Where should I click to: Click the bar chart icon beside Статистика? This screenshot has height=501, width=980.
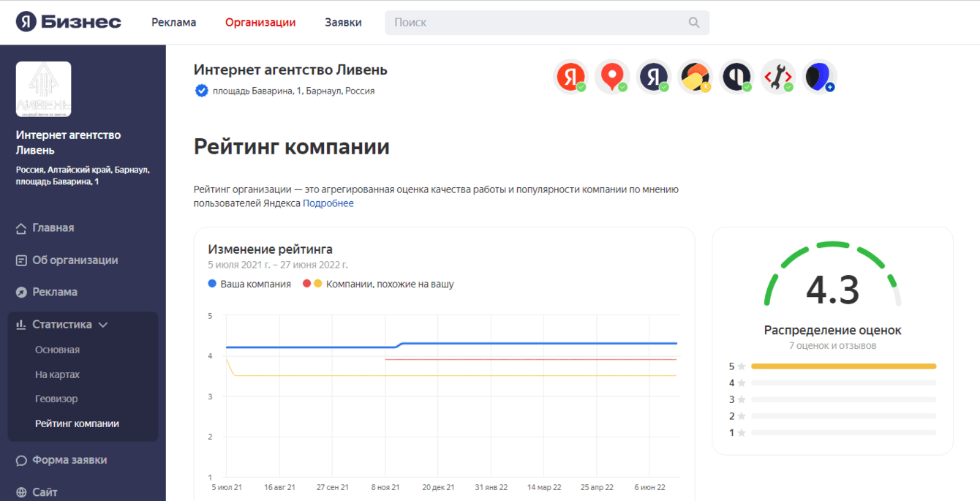coord(21,324)
